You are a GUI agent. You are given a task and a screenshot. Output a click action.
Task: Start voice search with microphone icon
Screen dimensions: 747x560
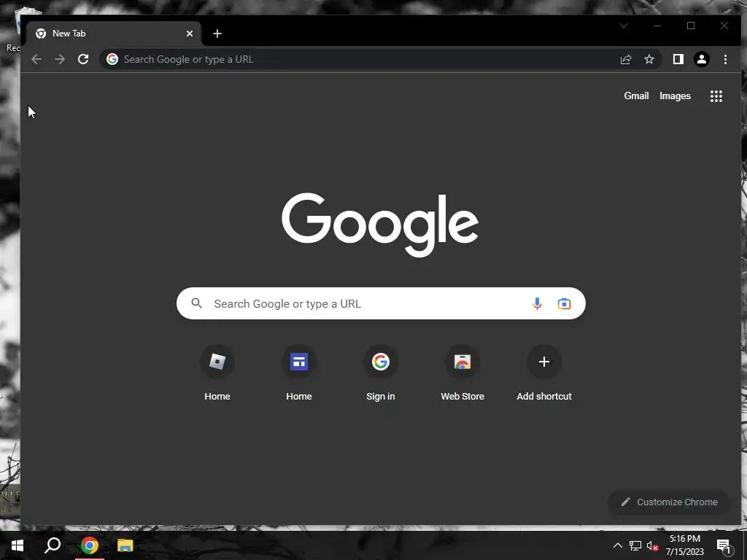537,303
